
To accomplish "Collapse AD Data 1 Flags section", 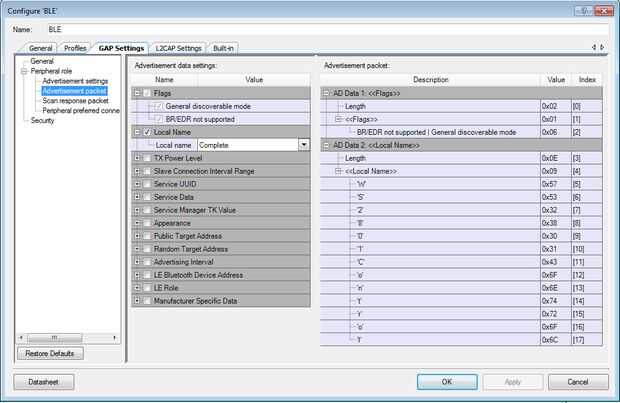I will (x=326, y=93).
